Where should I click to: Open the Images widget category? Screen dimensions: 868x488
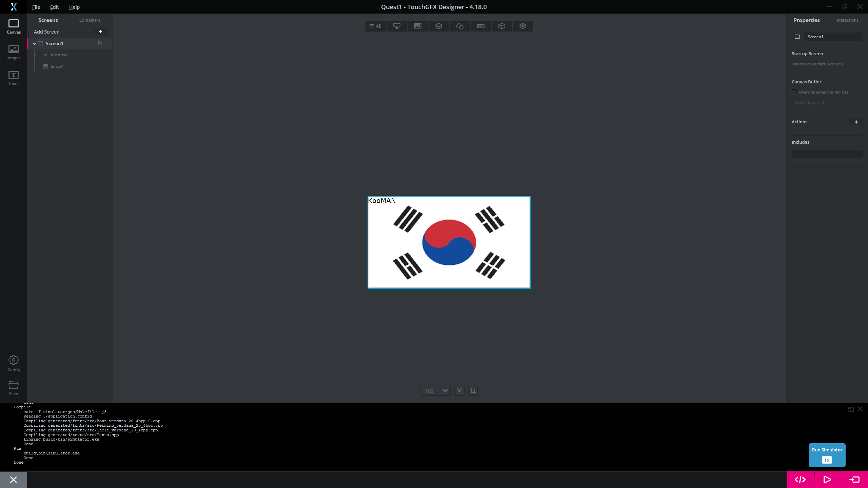tap(418, 26)
